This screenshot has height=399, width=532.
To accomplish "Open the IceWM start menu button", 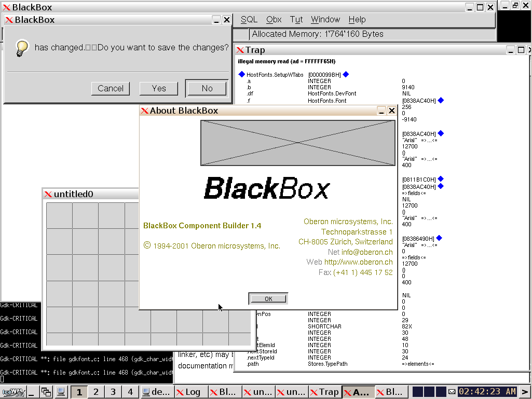I will tap(12, 392).
